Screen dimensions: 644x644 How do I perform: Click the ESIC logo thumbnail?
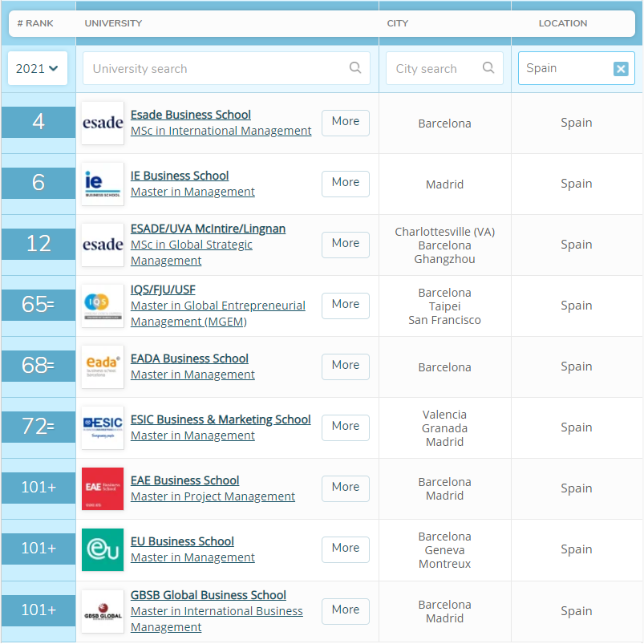(103, 427)
